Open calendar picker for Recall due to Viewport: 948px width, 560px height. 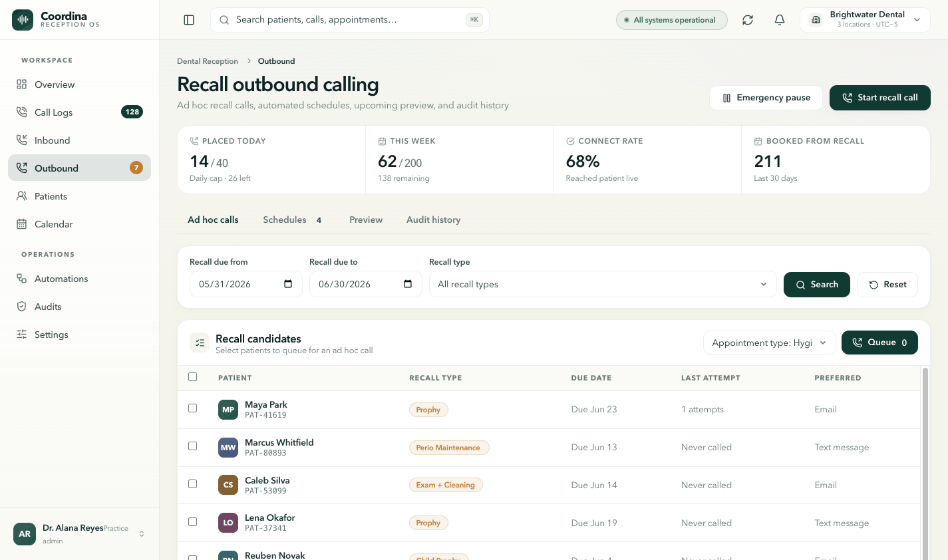[x=408, y=284]
